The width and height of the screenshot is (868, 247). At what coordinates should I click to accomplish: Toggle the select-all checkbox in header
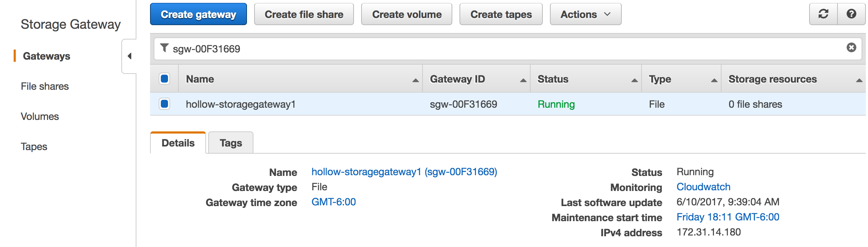pos(164,79)
